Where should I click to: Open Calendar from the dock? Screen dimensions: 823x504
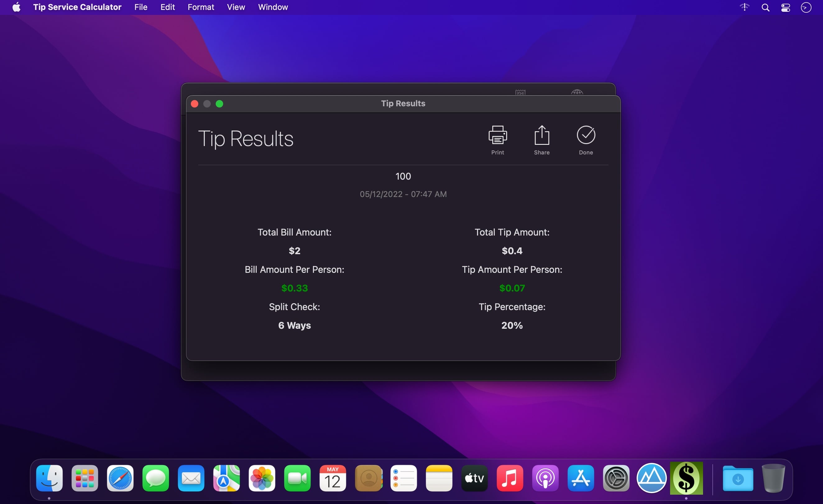[332, 478]
